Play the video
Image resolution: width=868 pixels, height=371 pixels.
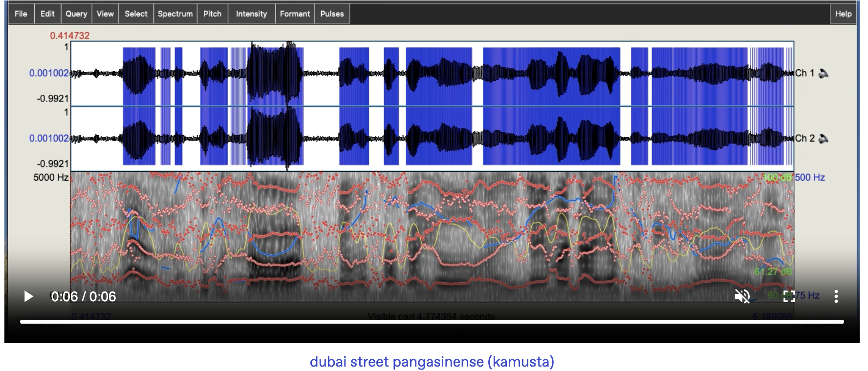pos(28,296)
